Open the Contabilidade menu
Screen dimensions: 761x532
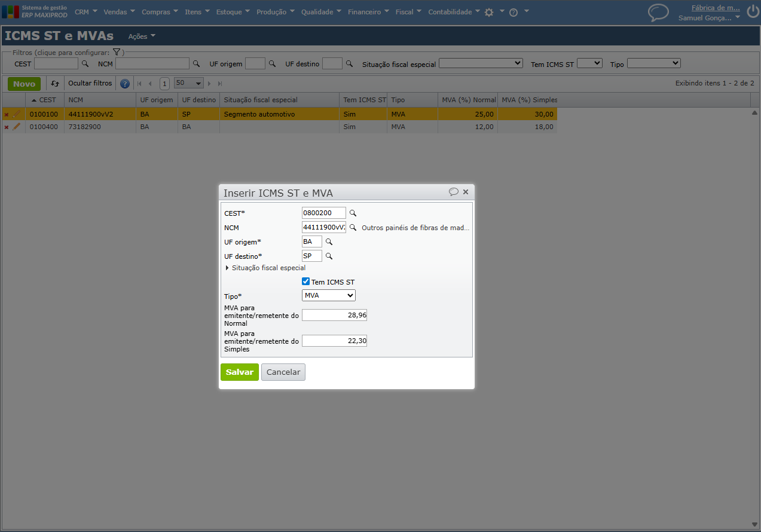(x=454, y=12)
